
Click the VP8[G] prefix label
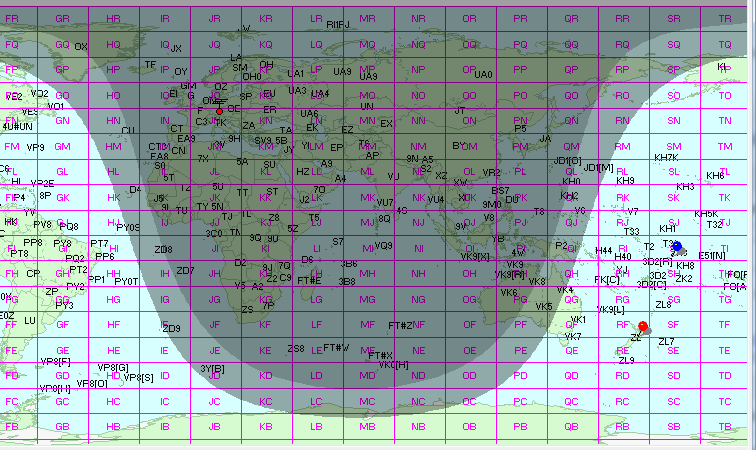[114, 367]
